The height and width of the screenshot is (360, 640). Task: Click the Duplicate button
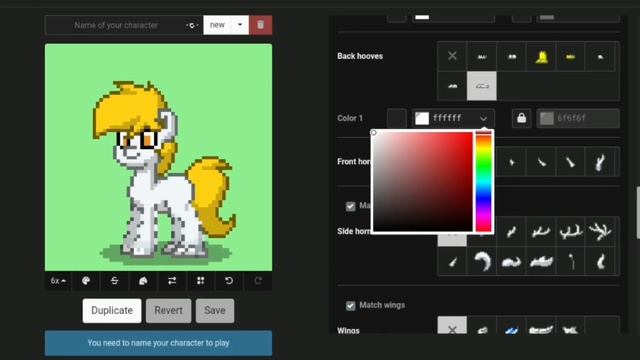pos(112,311)
